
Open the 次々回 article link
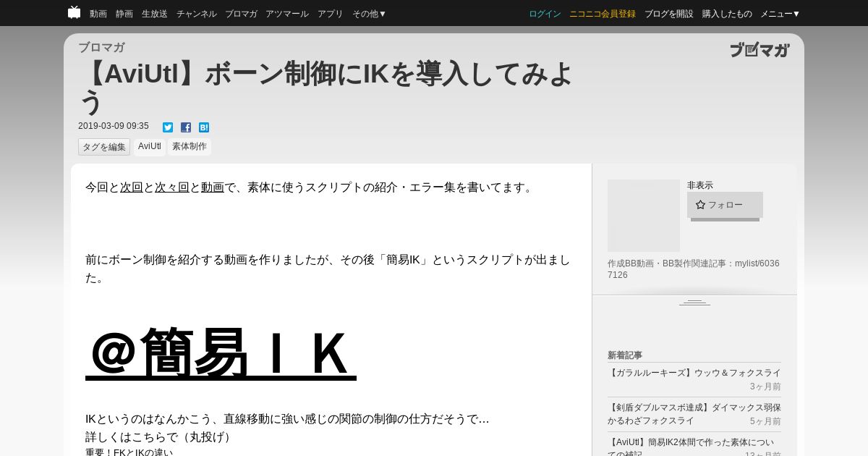pyautogui.click(x=172, y=187)
